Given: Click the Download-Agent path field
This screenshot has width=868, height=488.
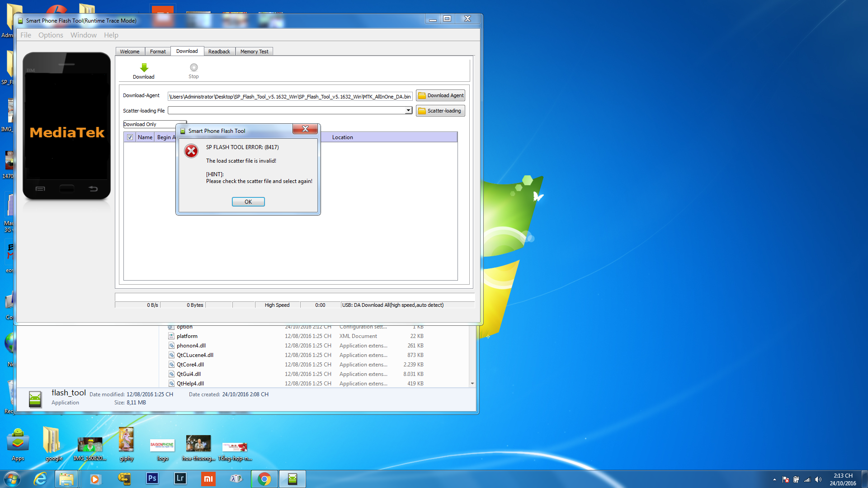Looking at the screenshot, I should [x=289, y=96].
